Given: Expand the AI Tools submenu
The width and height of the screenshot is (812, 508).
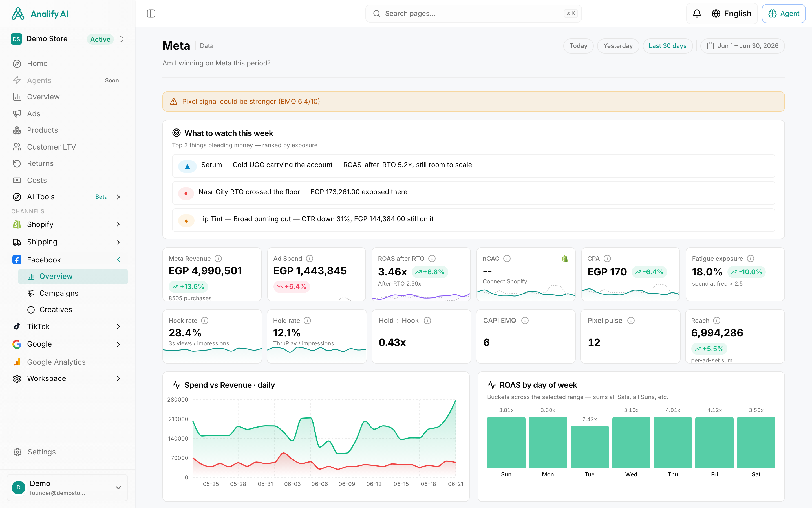Looking at the screenshot, I should coord(118,197).
